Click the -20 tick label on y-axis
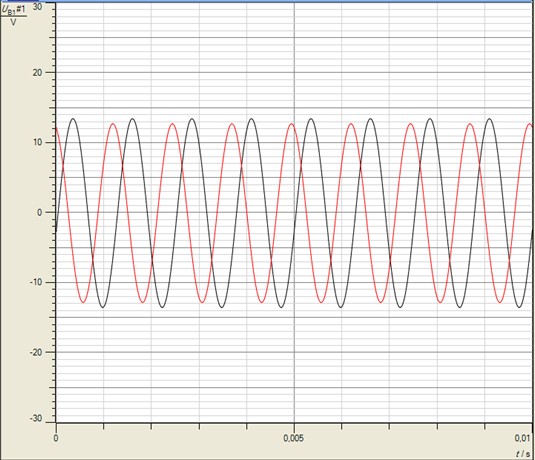This screenshot has width=535, height=460. [36, 352]
